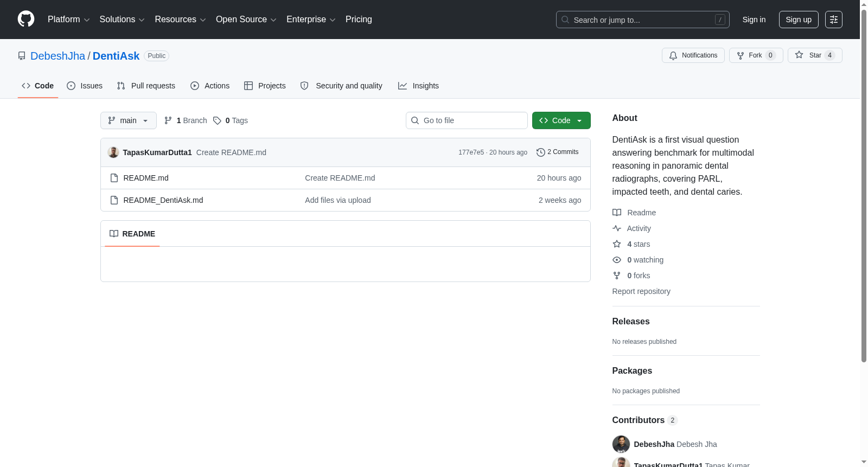Open the 2 Commits history link
Image resolution: width=868 pixels, height=467 pixels.
(x=558, y=152)
